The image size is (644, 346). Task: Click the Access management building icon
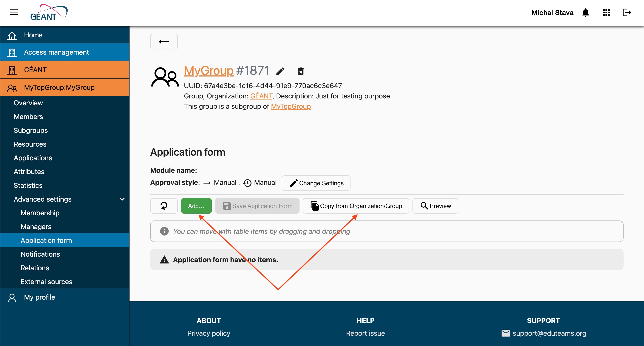coord(12,52)
